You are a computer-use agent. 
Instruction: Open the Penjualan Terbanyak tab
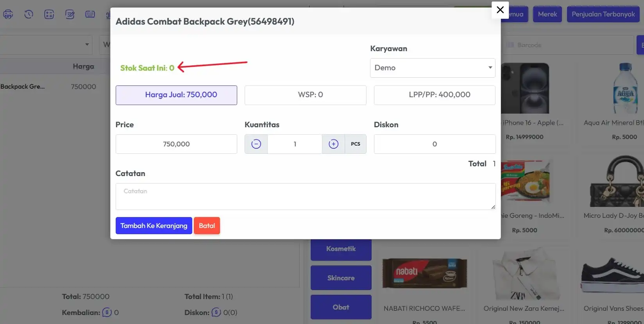[603, 14]
